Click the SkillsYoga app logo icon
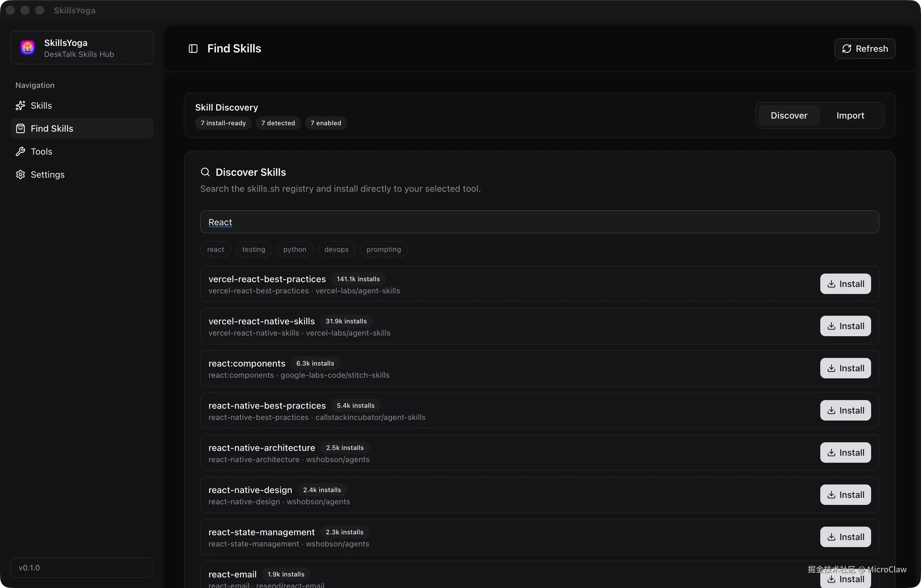The image size is (921, 588). [28, 48]
